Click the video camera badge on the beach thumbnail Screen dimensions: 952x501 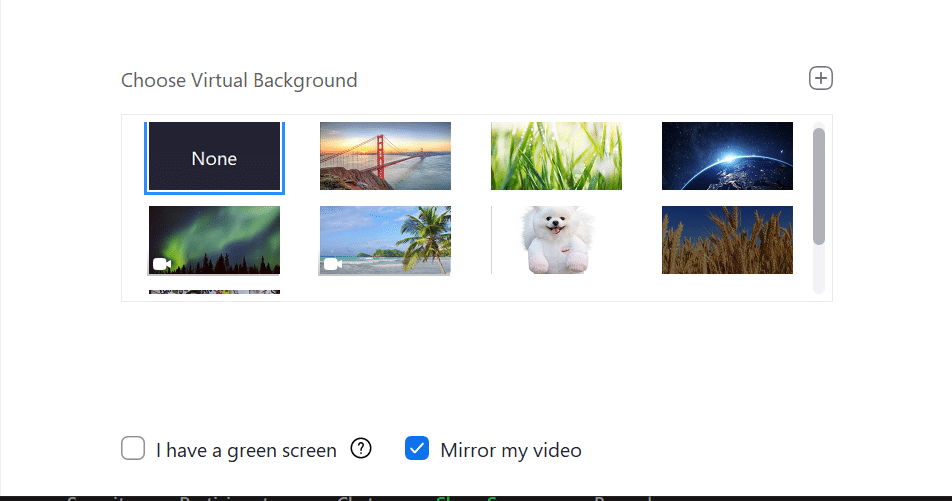[333, 264]
